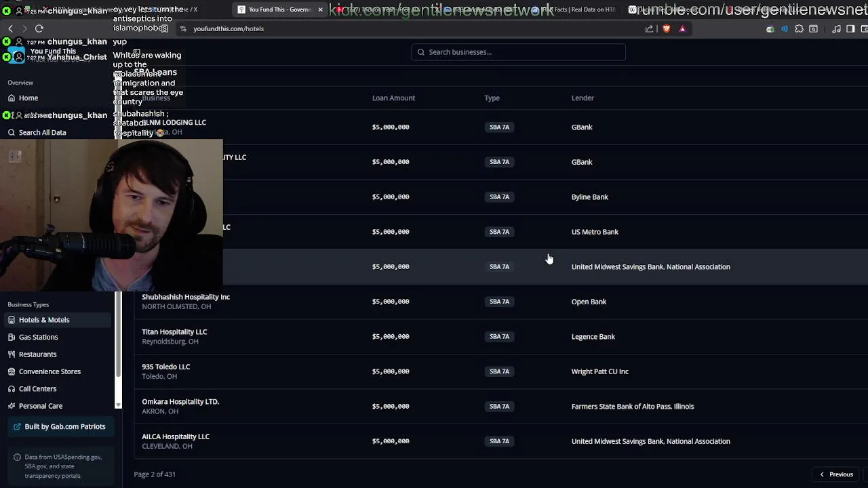Click the Open Bank lender cell

[x=589, y=302]
